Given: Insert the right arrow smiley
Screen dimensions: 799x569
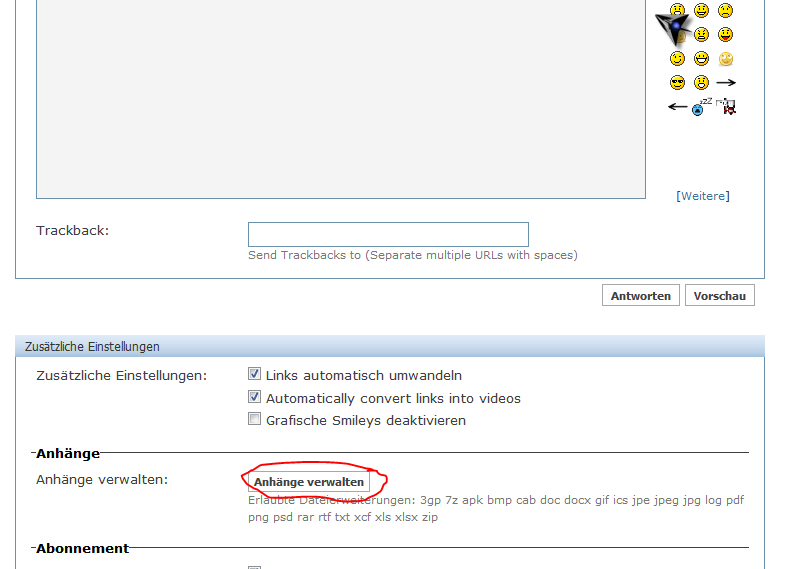Looking at the screenshot, I should pos(726,83).
